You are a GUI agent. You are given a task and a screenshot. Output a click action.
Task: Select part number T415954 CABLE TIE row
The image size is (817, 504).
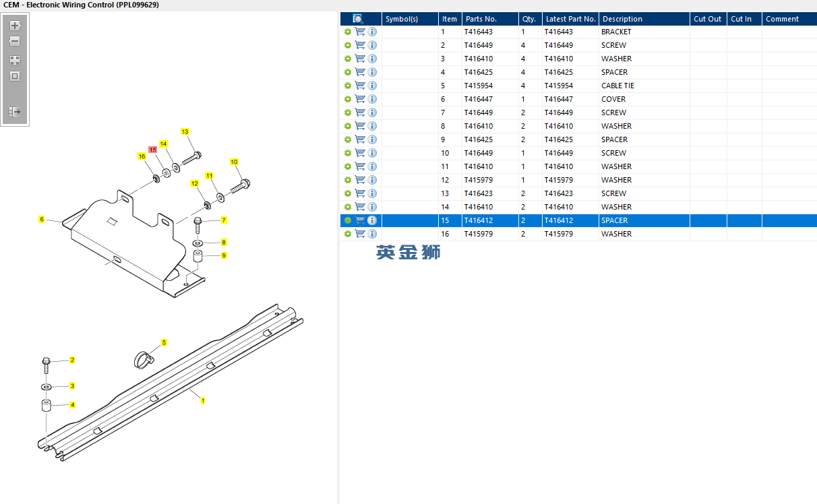(479, 86)
